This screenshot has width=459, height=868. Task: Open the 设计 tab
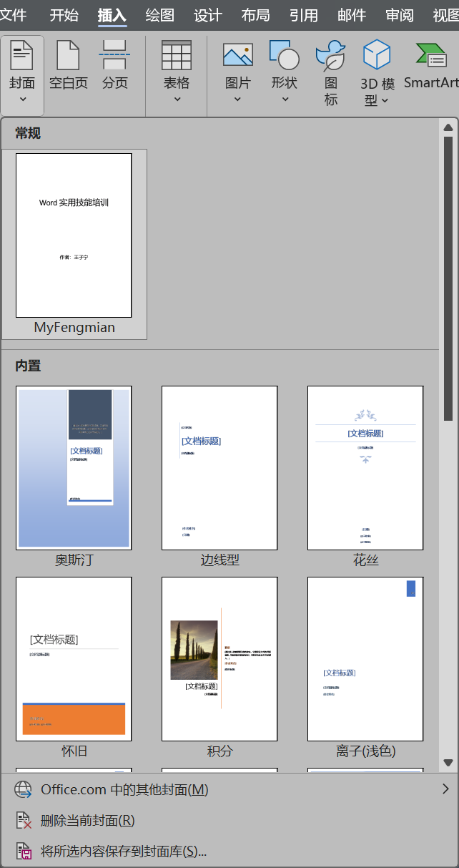tap(208, 15)
